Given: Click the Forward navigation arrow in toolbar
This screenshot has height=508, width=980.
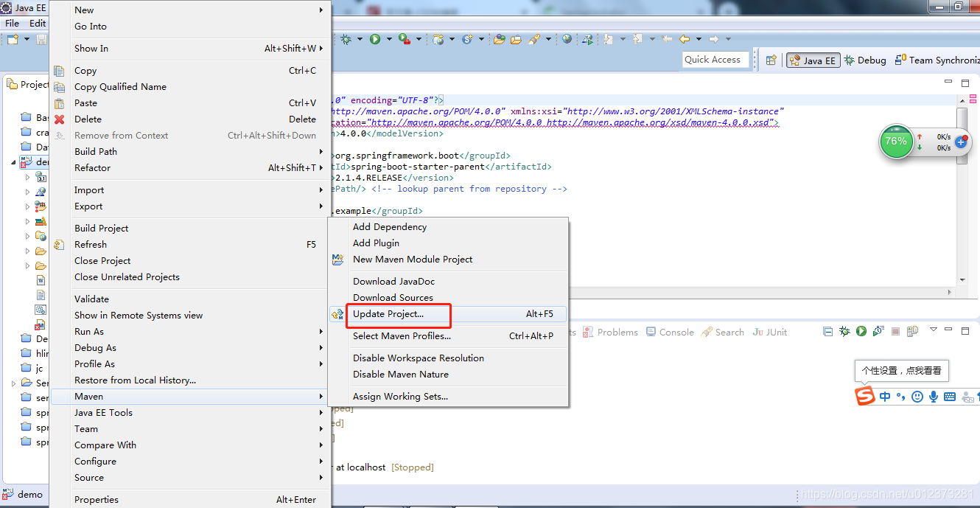Looking at the screenshot, I should point(714,39).
